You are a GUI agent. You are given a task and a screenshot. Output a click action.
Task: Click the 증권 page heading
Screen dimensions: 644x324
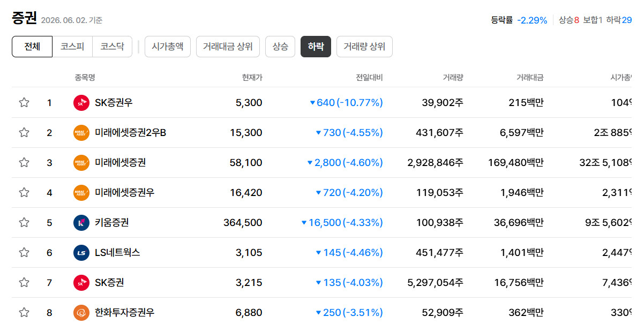pos(24,19)
